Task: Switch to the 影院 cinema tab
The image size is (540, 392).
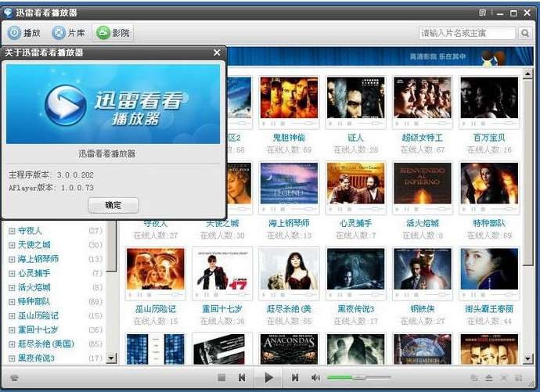Action: 113,33
